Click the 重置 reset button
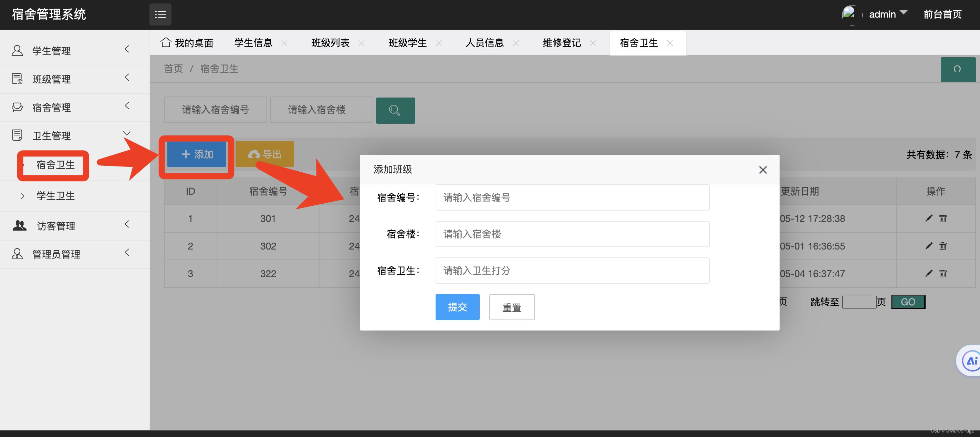 pyautogui.click(x=512, y=307)
